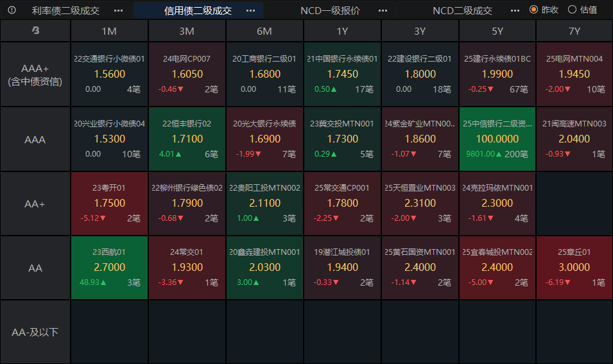Viewport: 613px width, 364px height.
Task: Click the 1Y column header
Action: tap(343, 31)
